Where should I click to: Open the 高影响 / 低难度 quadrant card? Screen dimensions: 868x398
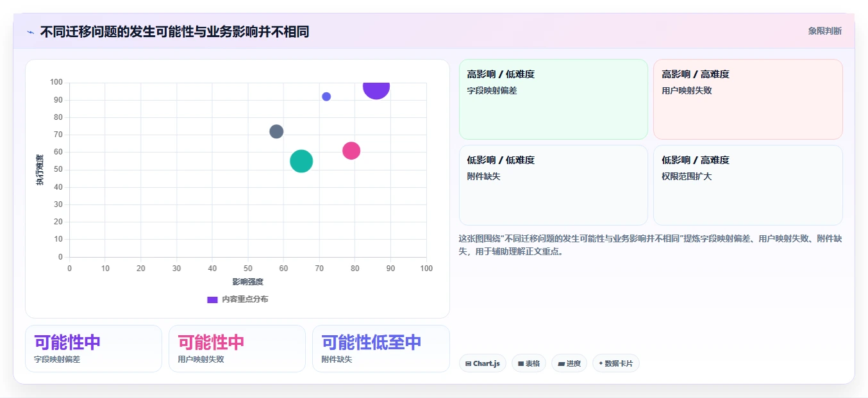[553, 99]
